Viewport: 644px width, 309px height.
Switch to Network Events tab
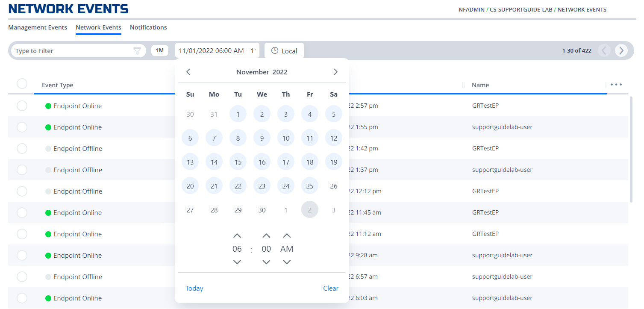pyautogui.click(x=98, y=27)
